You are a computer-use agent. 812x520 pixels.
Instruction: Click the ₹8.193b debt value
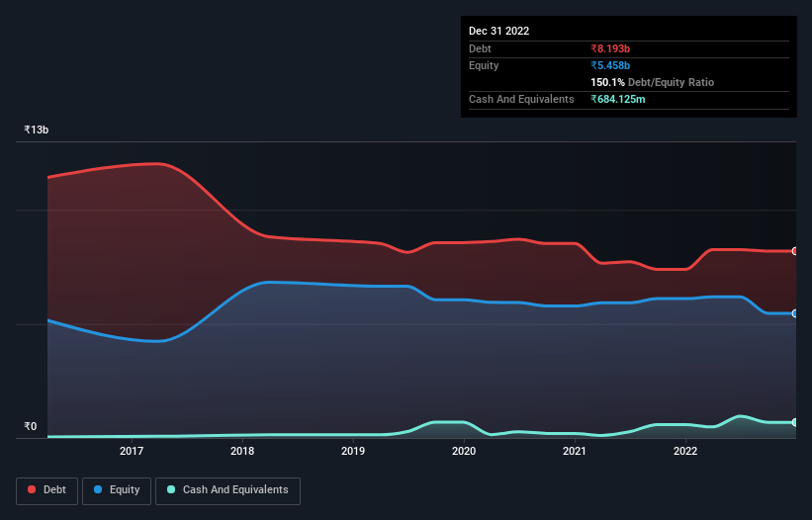pos(610,48)
